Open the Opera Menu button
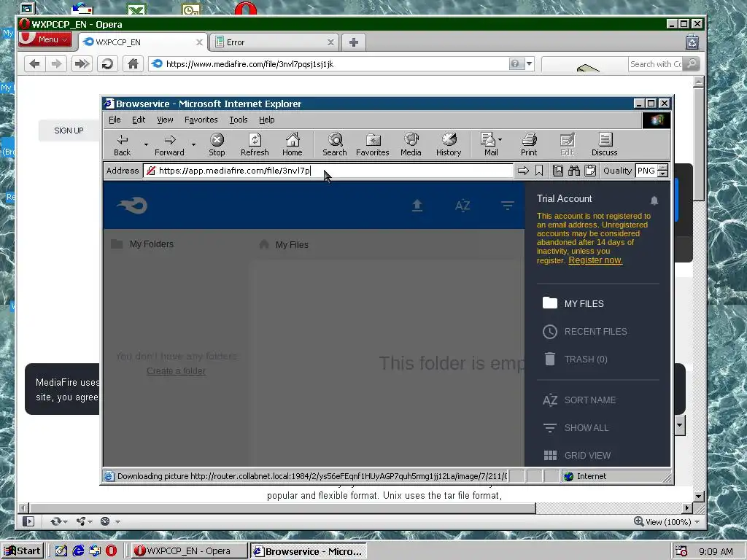The image size is (747, 560). pos(45,39)
